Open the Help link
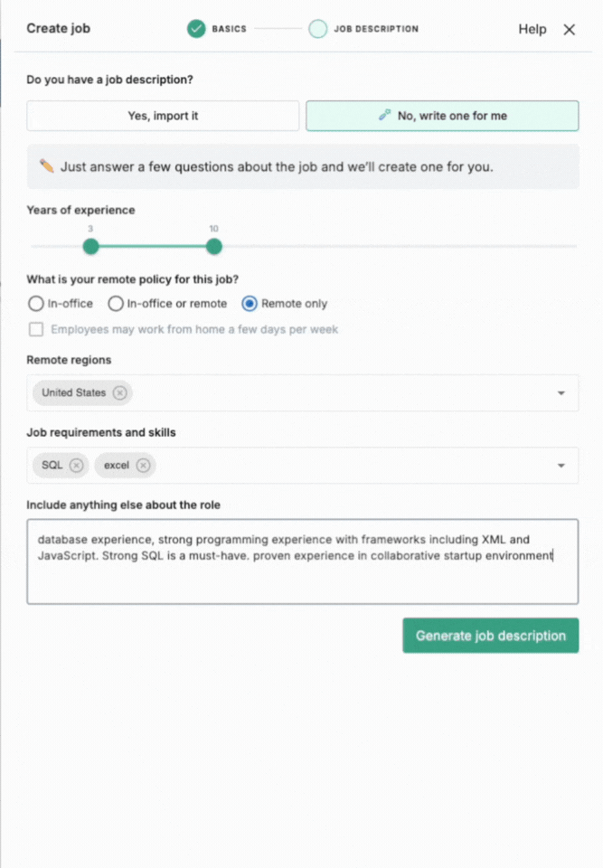603x868 pixels. point(532,29)
